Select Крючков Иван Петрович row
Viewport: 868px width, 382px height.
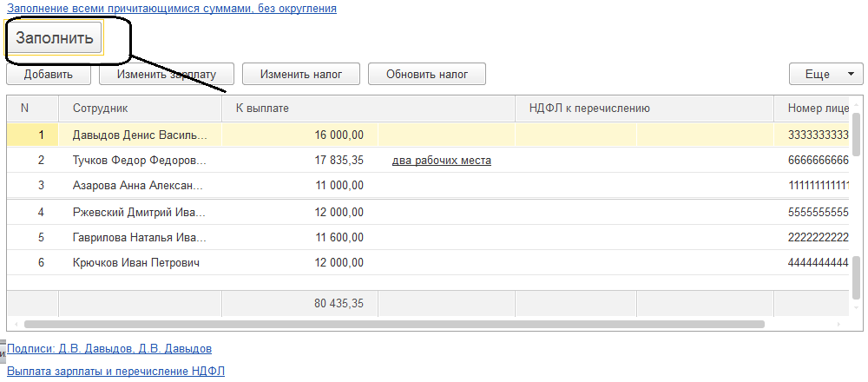[x=136, y=262]
